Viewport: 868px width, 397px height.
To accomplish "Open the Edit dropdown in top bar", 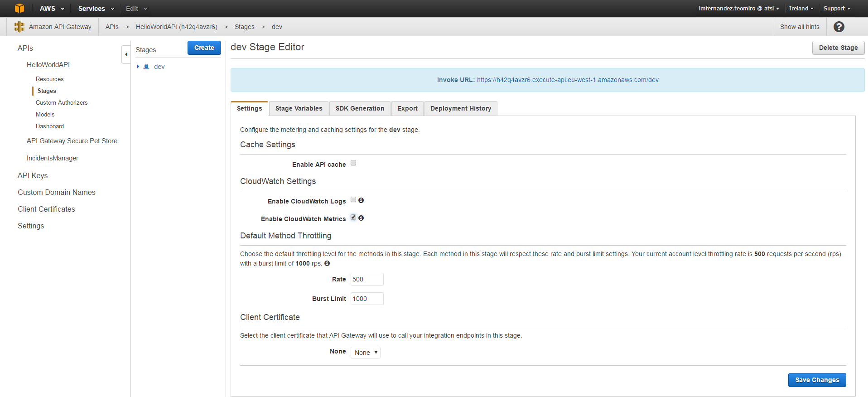I will tap(137, 8).
